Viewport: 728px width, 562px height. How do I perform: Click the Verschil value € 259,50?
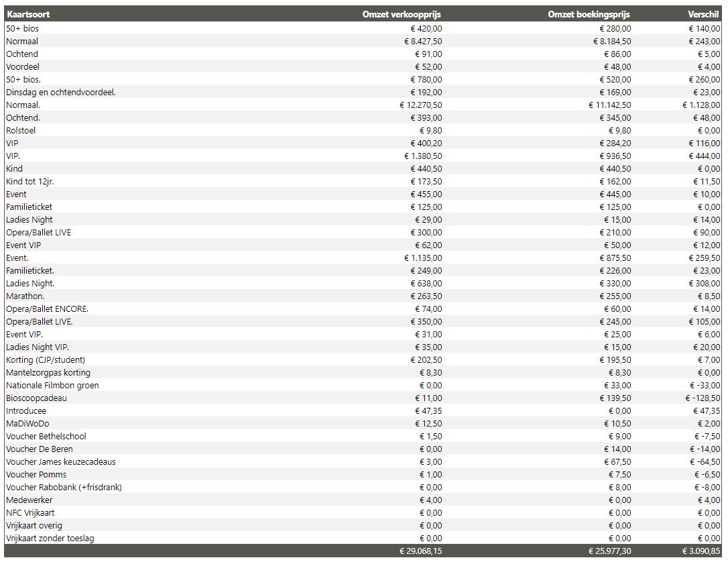(x=705, y=258)
